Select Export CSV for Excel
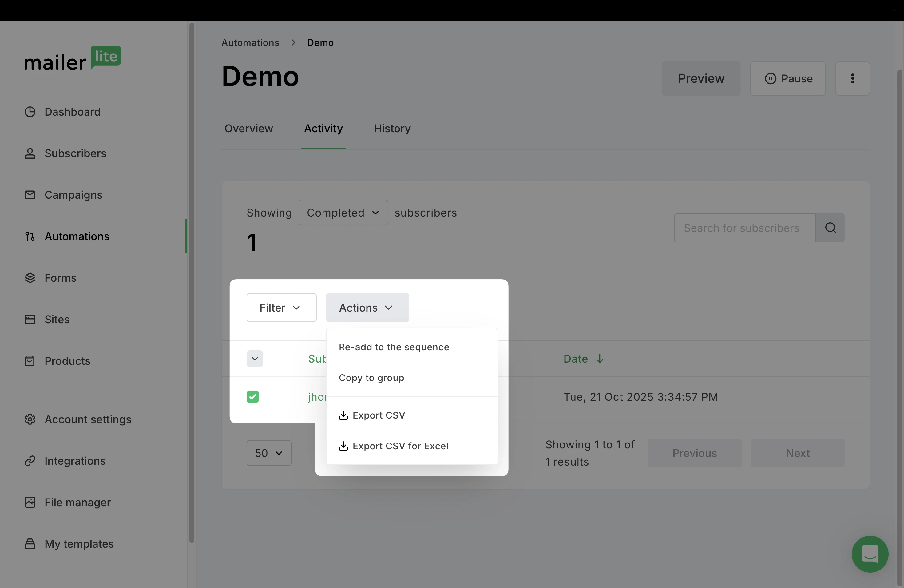The height and width of the screenshot is (588, 904). pyautogui.click(x=400, y=446)
